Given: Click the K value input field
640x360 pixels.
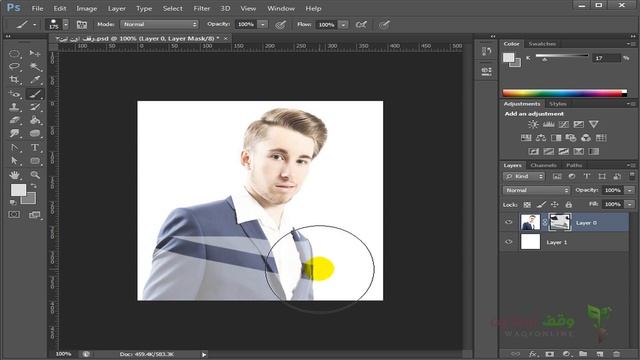Looking at the screenshot, I should point(606,58).
